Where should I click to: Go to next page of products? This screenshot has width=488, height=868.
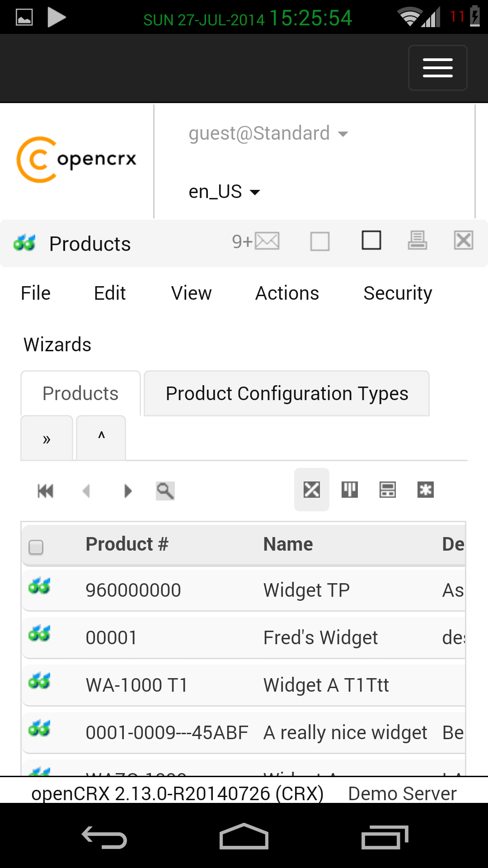(128, 491)
